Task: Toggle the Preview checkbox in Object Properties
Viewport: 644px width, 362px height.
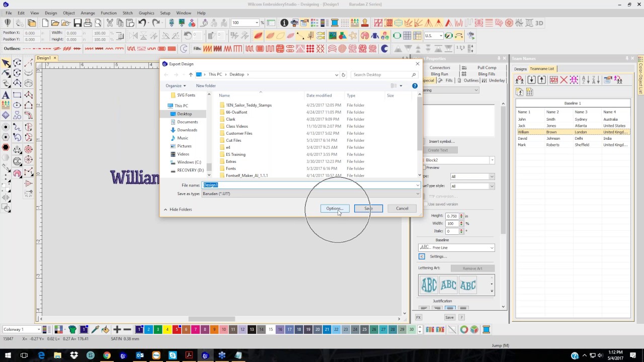Action: click(x=424, y=167)
